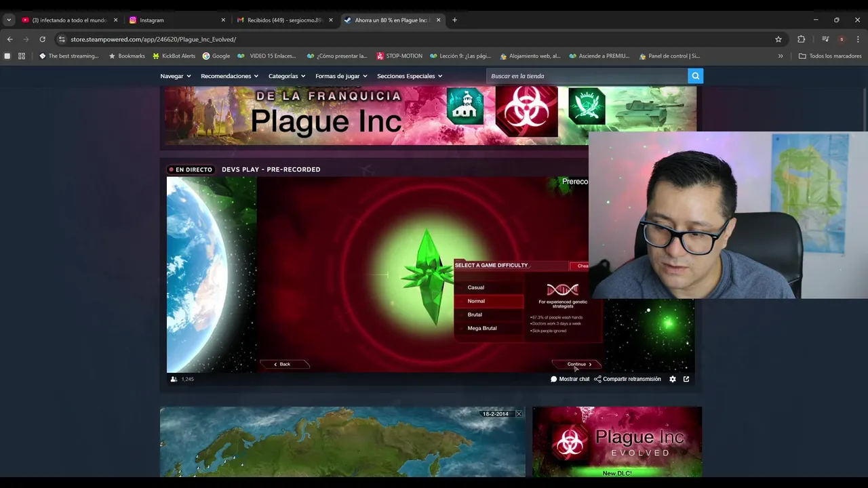
Task: Close the 18-2-2014 date overlay
Action: [x=519, y=414]
